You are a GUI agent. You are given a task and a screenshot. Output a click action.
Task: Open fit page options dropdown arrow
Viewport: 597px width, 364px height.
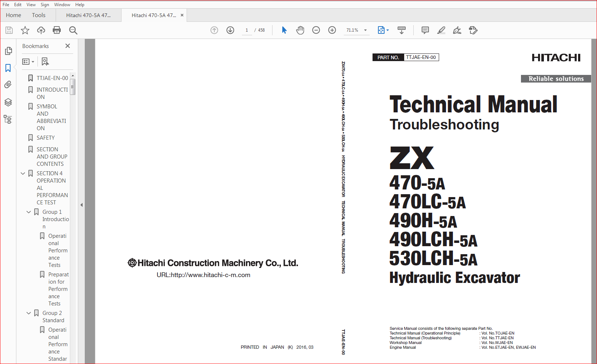388,30
